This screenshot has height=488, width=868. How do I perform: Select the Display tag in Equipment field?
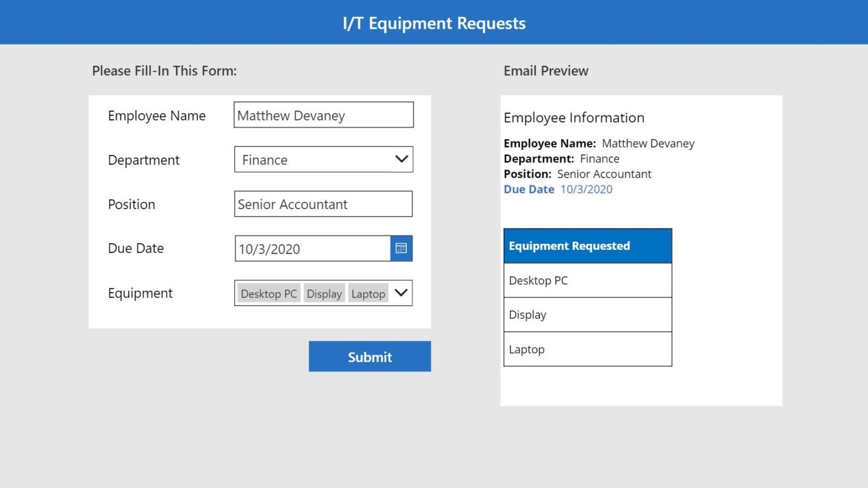pyautogui.click(x=324, y=293)
